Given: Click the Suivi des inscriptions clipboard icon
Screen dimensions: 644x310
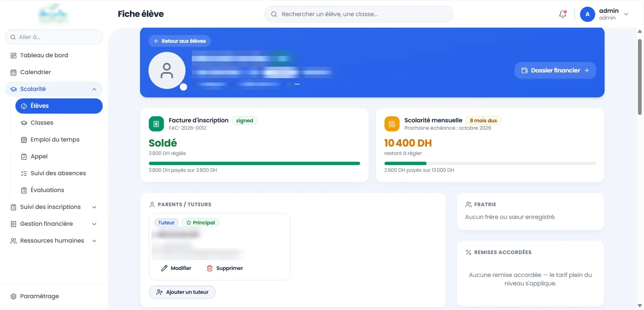Looking at the screenshot, I should click(13, 207).
